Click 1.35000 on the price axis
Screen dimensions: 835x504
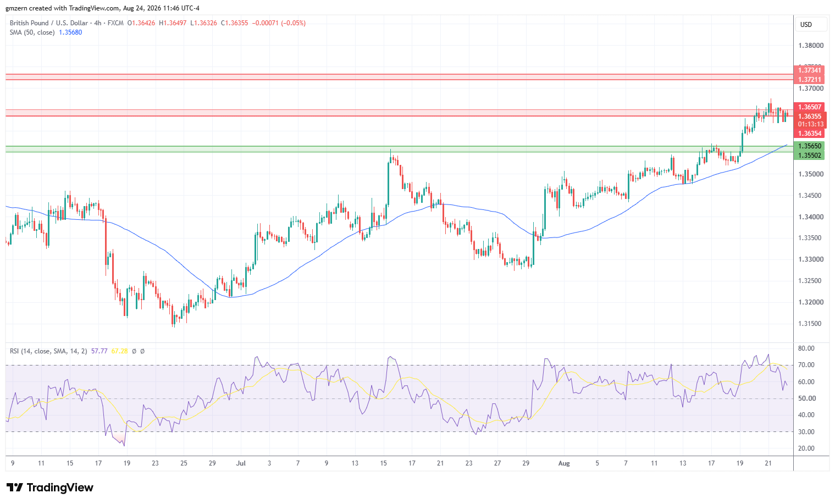811,174
